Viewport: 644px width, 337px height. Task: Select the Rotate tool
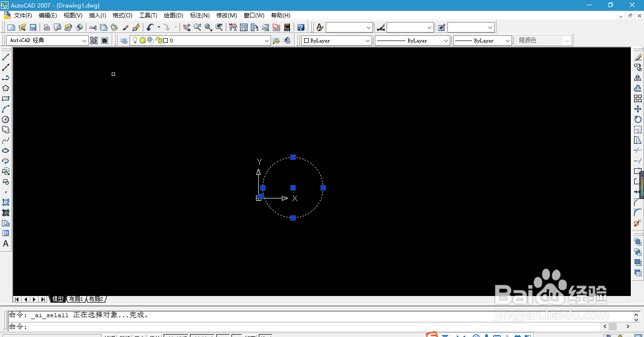point(638,119)
